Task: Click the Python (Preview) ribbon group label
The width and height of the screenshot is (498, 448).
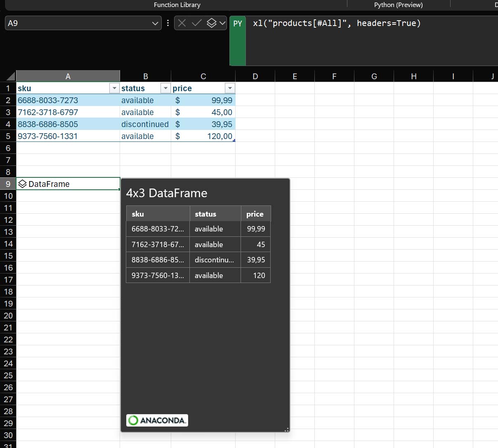Action: [397, 5]
